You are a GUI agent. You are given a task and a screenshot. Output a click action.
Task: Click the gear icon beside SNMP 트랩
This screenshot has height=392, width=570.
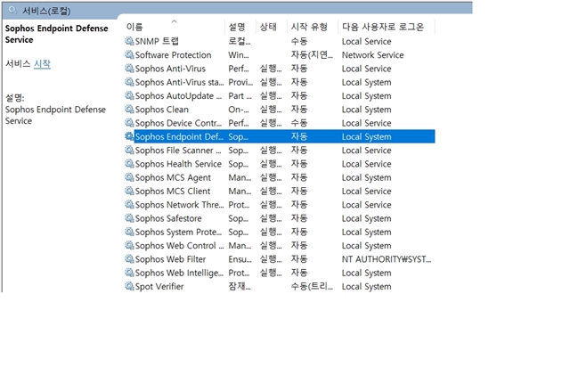tap(129, 41)
